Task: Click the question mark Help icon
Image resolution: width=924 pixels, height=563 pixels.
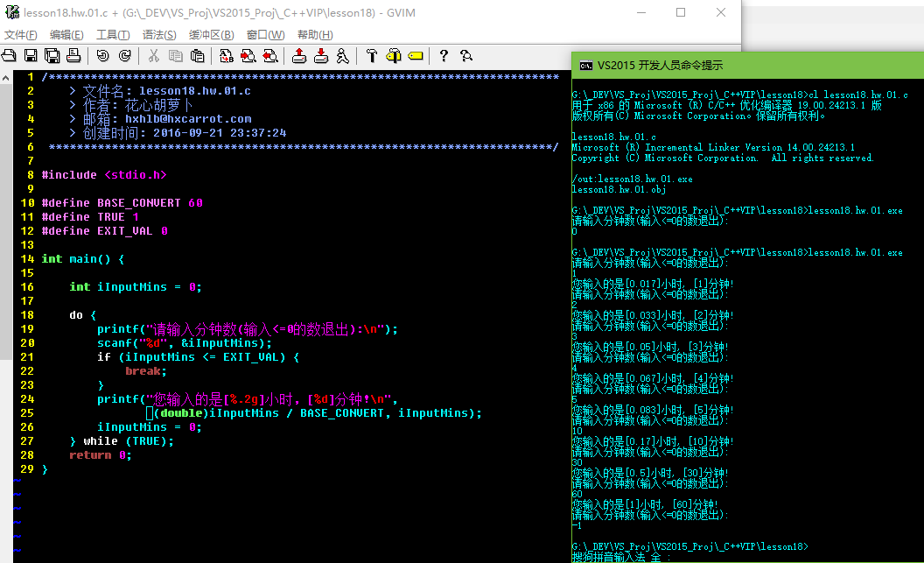Action: pos(444,56)
